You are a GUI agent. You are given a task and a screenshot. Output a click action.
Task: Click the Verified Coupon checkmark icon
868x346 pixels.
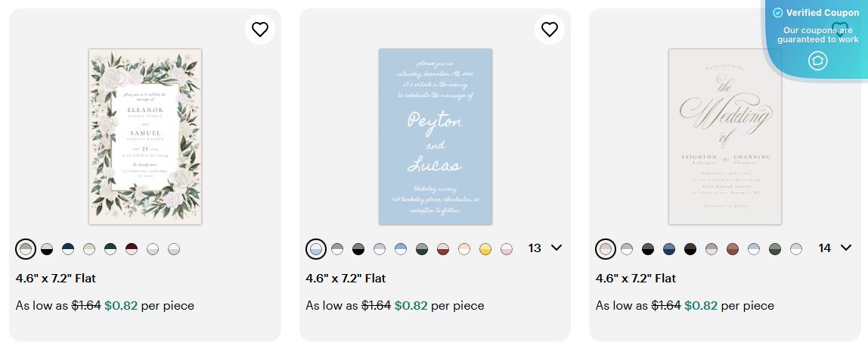[777, 13]
